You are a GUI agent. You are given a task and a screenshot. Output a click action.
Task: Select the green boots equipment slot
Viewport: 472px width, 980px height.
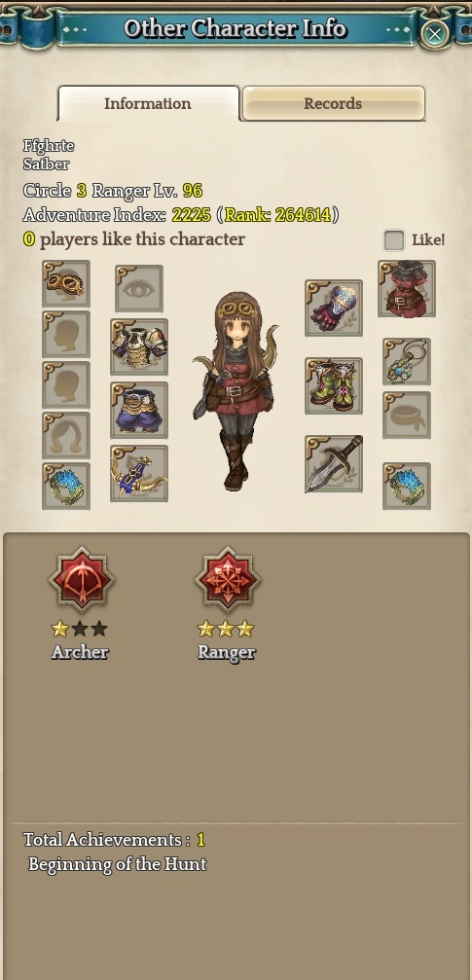(x=334, y=385)
